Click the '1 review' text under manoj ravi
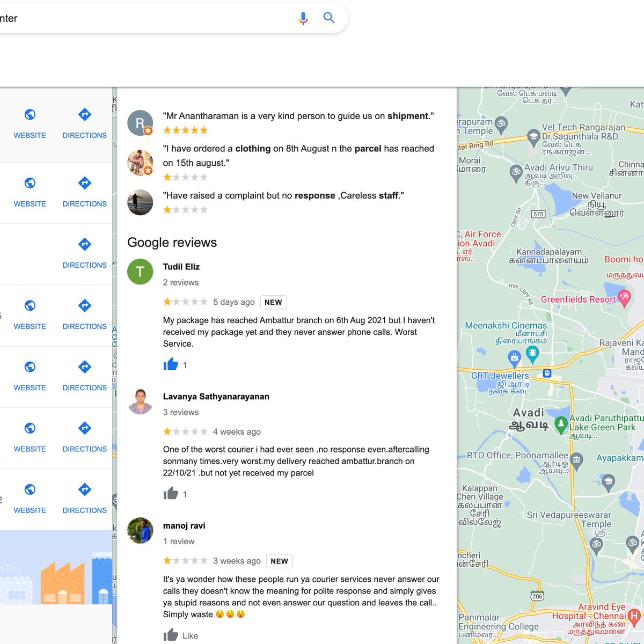This screenshot has width=644, height=644. (x=179, y=541)
